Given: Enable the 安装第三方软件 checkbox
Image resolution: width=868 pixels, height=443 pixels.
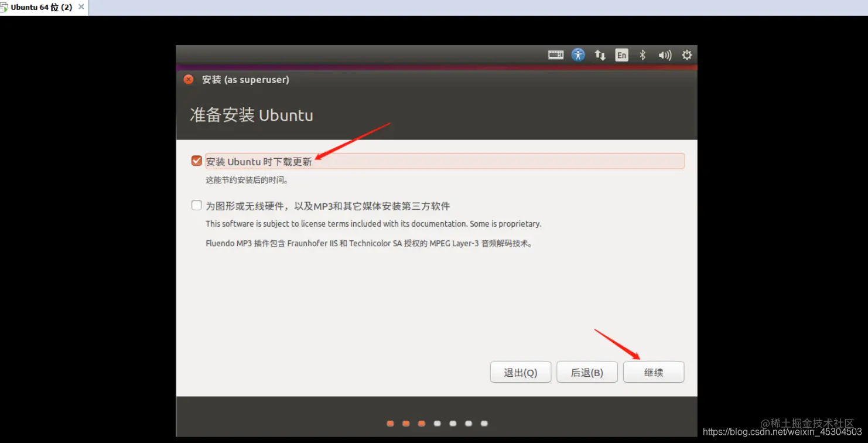Looking at the screenshot, I should [x=197, y=206].
